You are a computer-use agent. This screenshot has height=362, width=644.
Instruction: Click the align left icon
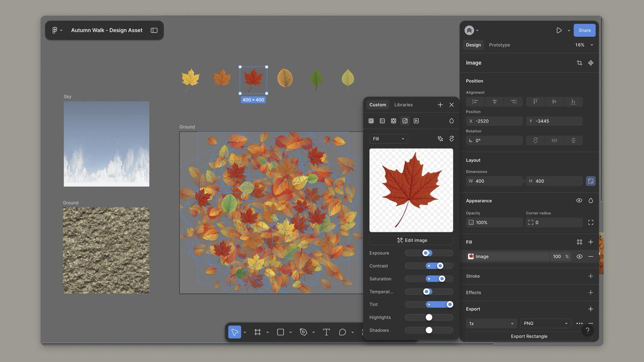click(x=475, y=102)
